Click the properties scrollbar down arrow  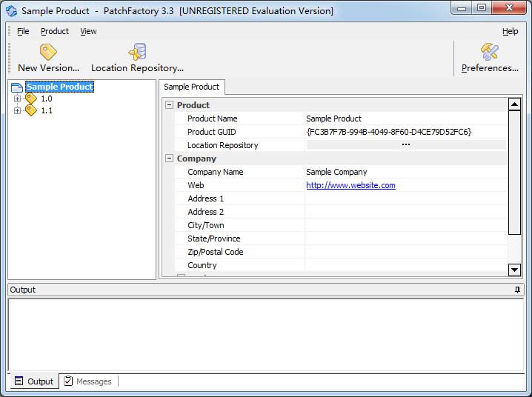(x=514, y=270)
